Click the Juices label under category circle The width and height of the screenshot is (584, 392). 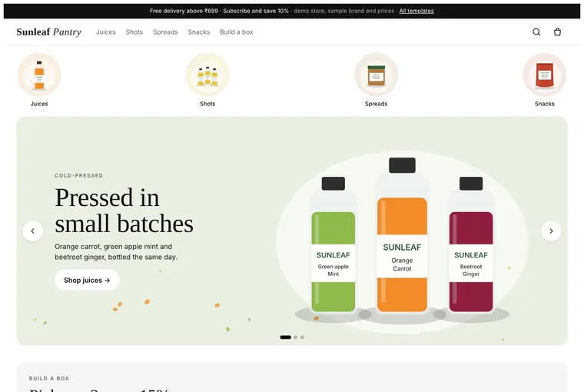(x=39, y=104)
